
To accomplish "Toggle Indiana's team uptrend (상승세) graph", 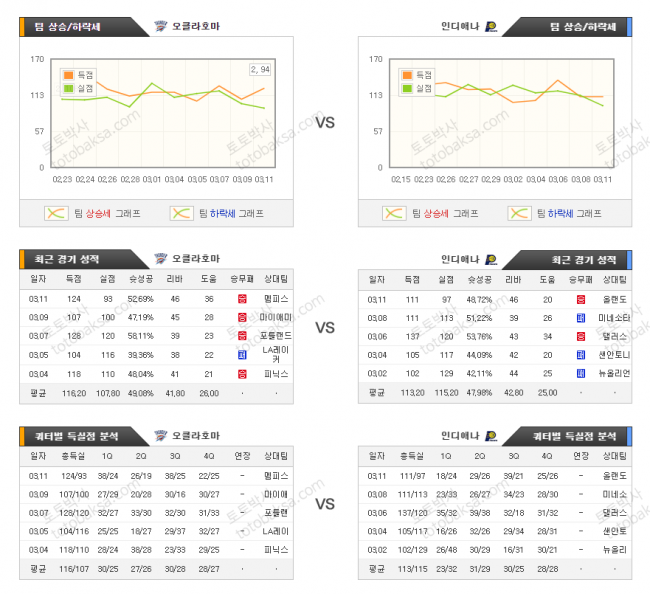I will (430, 213).
